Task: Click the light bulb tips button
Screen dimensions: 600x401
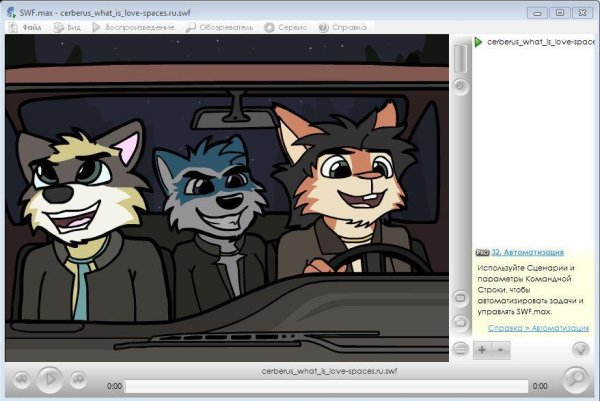Action: [580, 349]
